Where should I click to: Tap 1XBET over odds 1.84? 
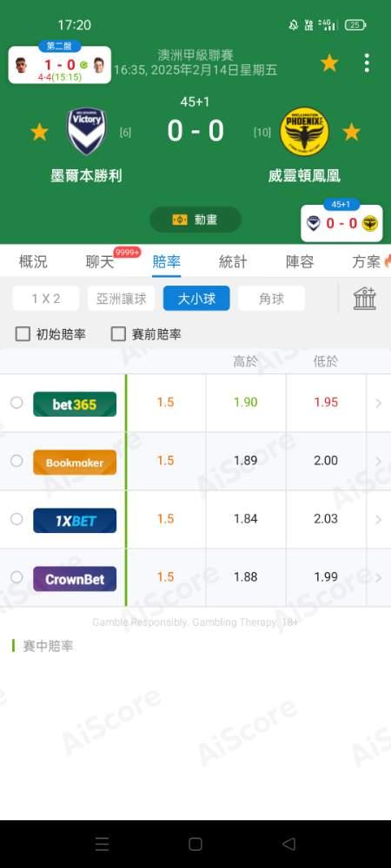(245, 519)
